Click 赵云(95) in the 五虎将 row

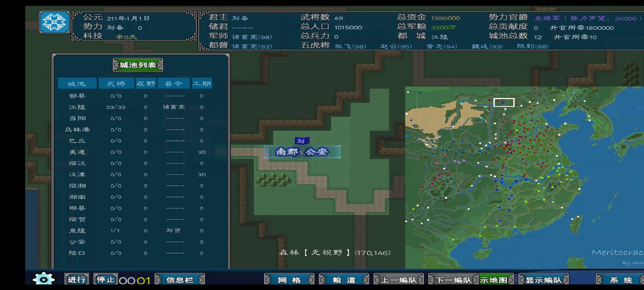pyautogui.click(x=396, y=46)
